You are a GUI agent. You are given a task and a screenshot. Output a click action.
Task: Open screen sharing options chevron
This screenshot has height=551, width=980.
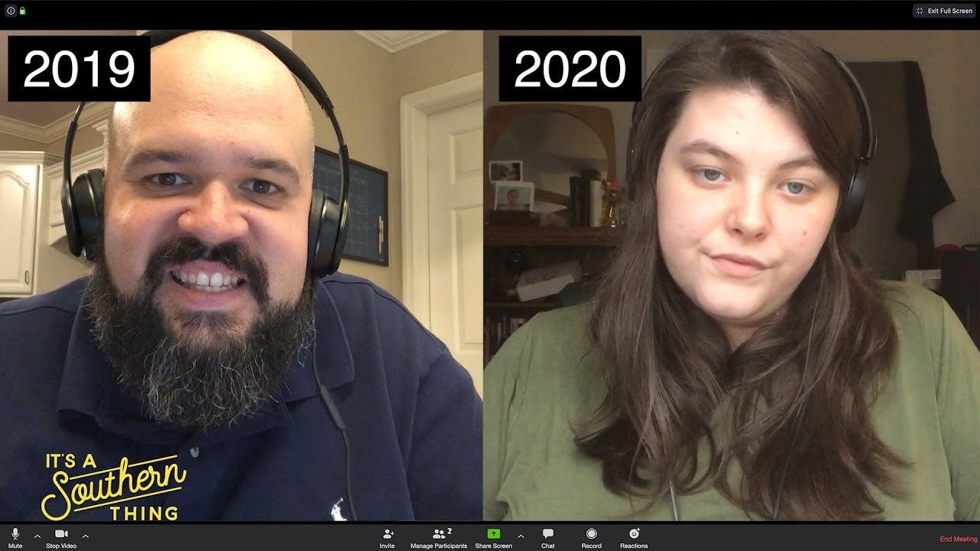519,536
